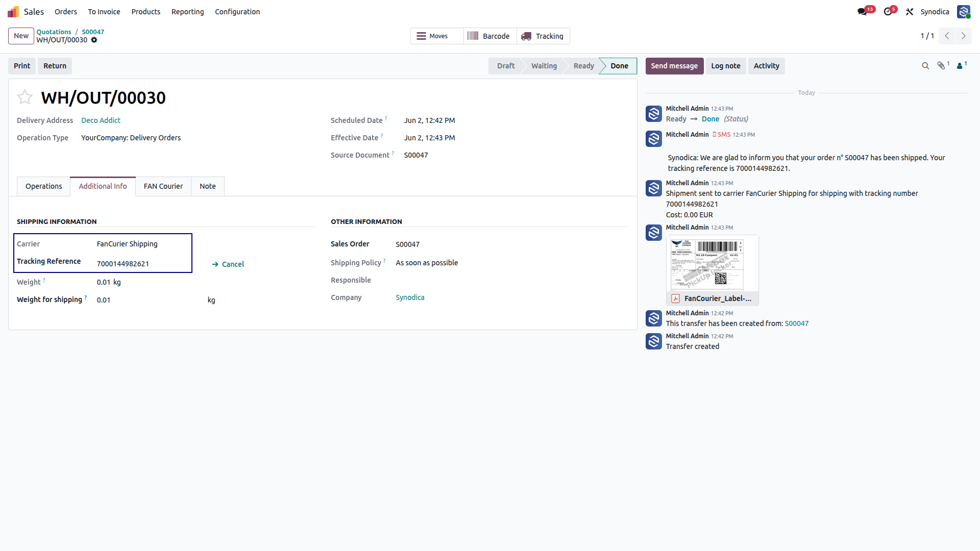980x551 pixels.
Task: Open the conversations messages icon
Action: coord(863,12)
